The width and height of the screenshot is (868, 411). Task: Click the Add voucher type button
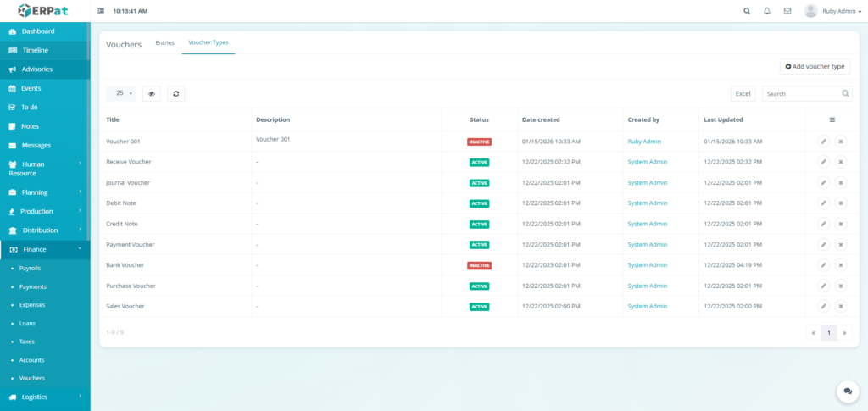[x=815, y=66]
